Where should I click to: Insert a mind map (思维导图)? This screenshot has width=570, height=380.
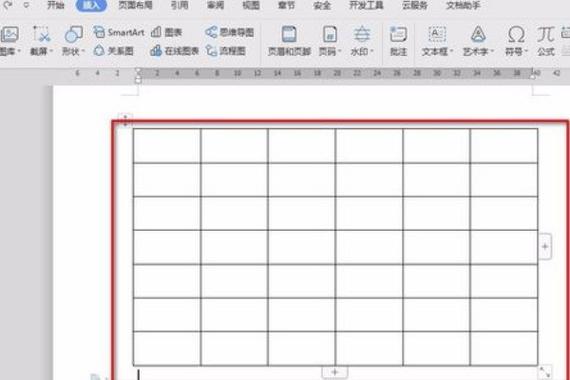point(229,32)
